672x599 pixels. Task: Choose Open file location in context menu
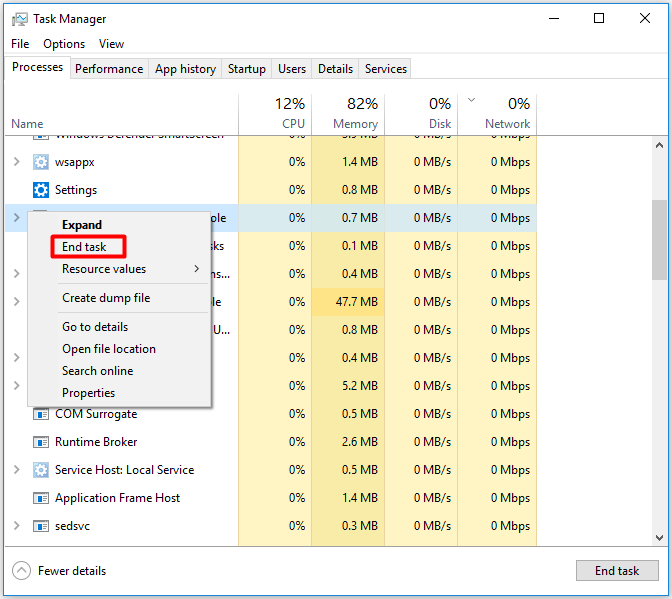[119, 349]
